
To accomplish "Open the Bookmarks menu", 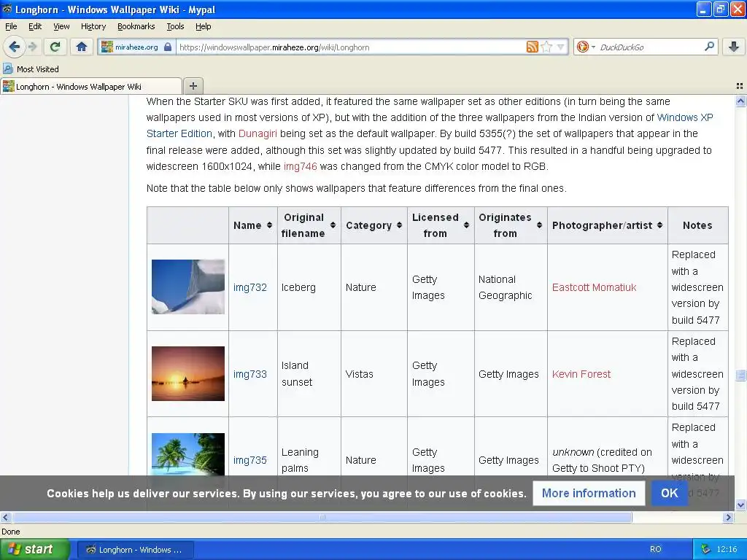I will click(136, 27).
